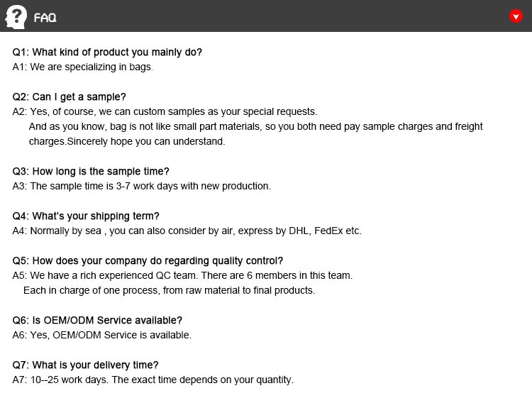Screen dimensions: 532x398
Task: Select question Q5 about quality control
Action: pos(148,261)
